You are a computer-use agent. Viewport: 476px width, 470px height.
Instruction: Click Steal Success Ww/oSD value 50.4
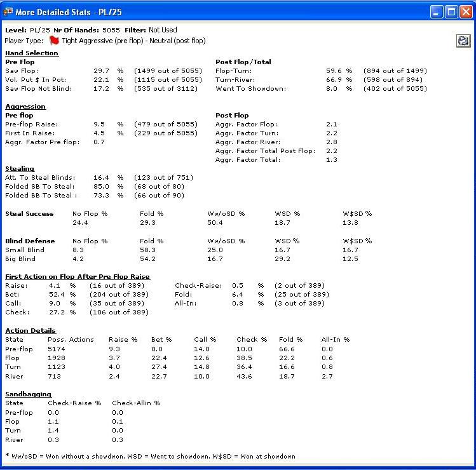(x=215, y=223)
